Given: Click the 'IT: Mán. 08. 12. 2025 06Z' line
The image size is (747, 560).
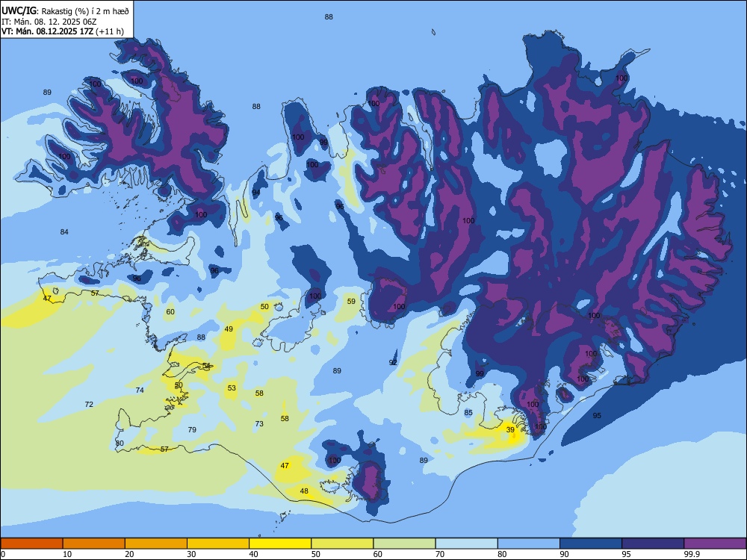Looking at the screenshot, I should tap(49, 22).
